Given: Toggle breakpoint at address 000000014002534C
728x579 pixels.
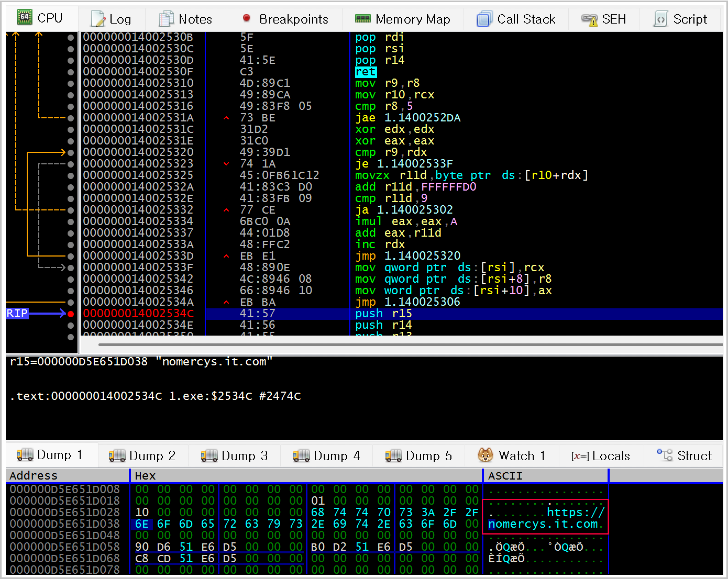Looking at the screenshot, I should click(x=71, y=314).
